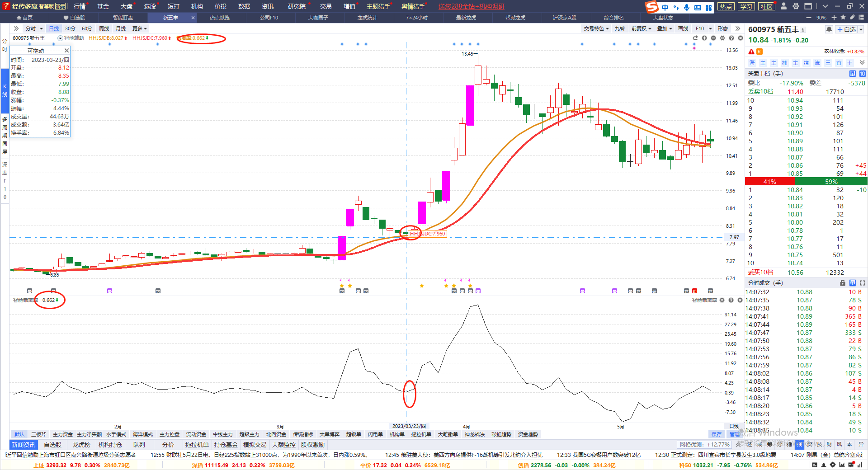The width and height of the screenshot is (868, 470).
Task: Open the 研究院 menu
Action: pos(297,6)
